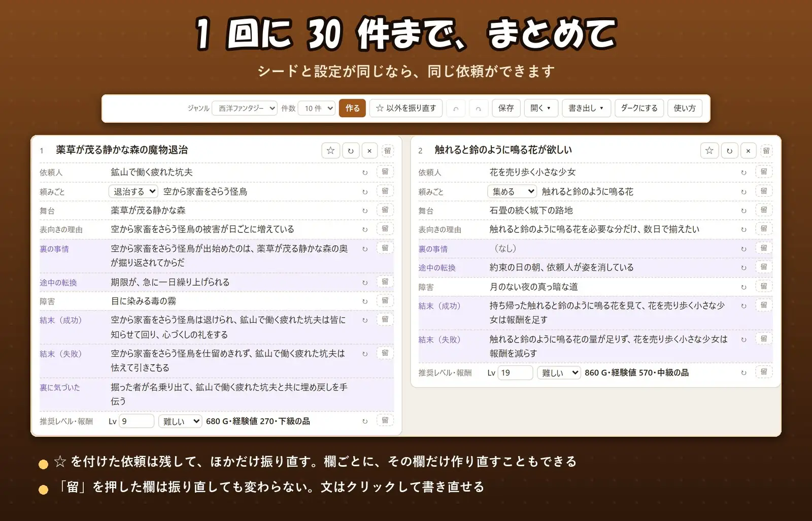The width and height of the screenshot is (812, 521).
Task: Open the 使い方 help button
Action: coord(685,109)
